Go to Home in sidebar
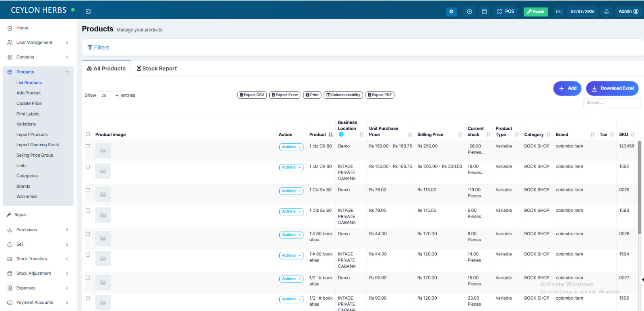Image resolution: width=644 pixels, height=311 pixels. (22, 28)
